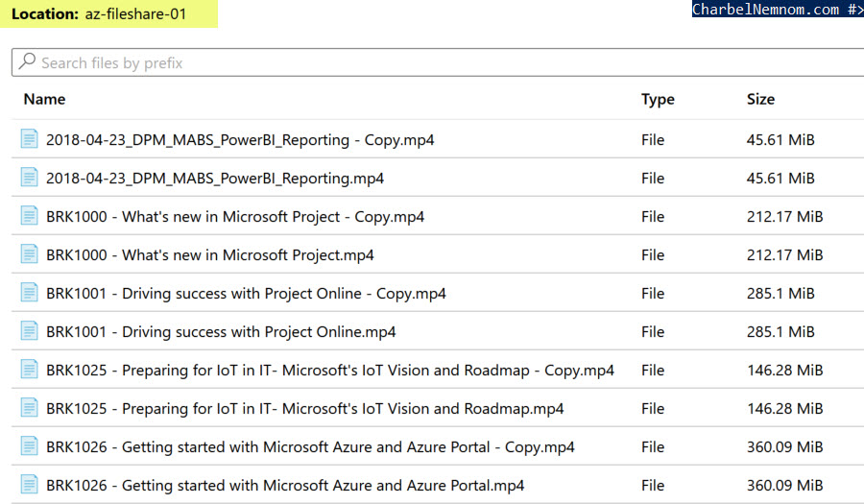Viewport: 864px width, 504px height.
Task: Open BRK1001 - Driving success with Project Online - Copy.mp4
Action: click(247, 294)
